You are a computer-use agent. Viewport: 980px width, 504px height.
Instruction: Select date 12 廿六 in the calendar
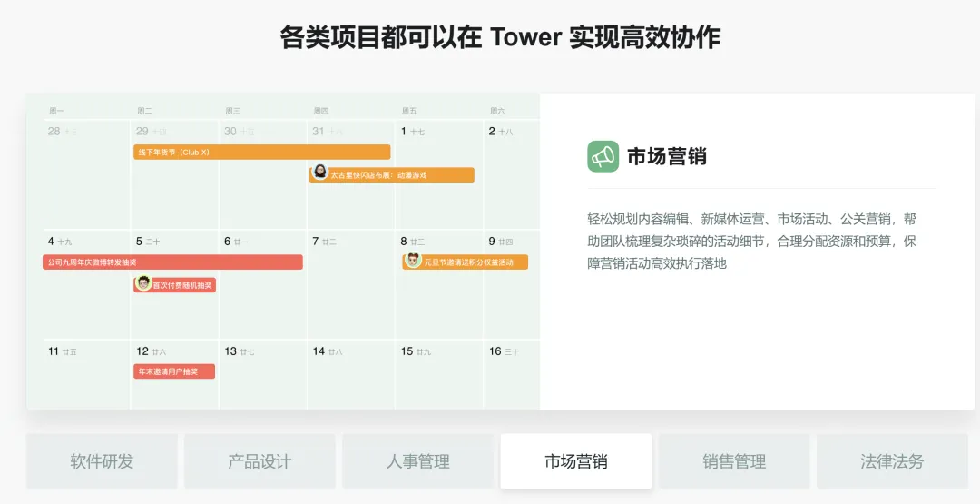point(152,351)
